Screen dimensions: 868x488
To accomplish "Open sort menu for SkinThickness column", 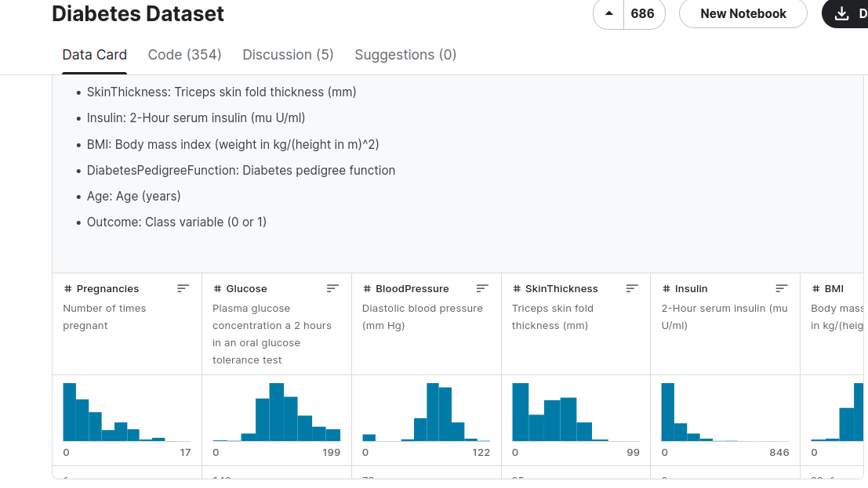I will (632, 288).
